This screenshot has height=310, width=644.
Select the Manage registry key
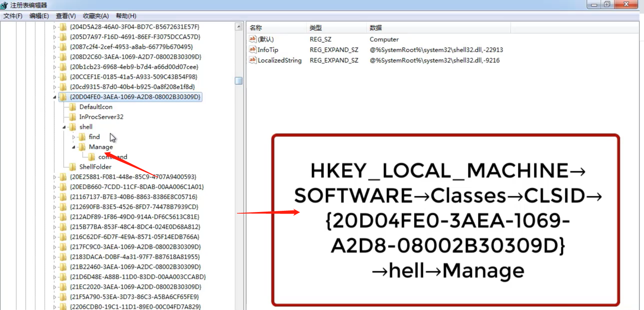click(101, 147)
